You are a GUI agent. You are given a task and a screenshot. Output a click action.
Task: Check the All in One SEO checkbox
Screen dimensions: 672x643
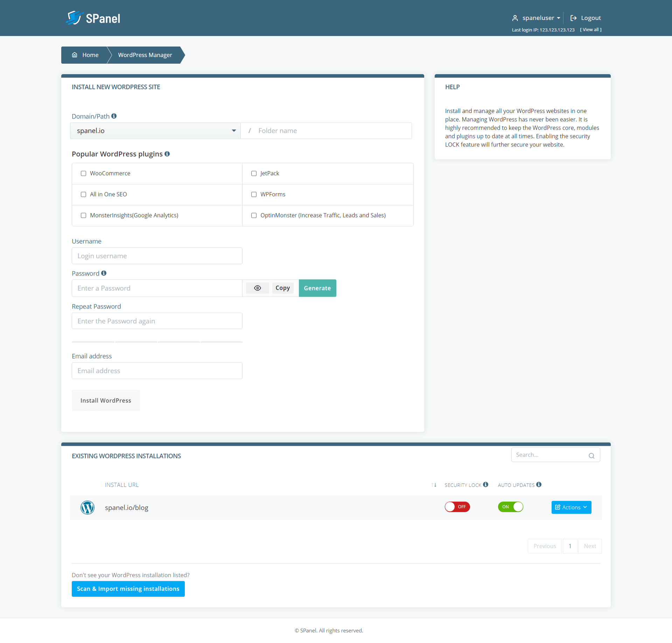pos(83,194)
